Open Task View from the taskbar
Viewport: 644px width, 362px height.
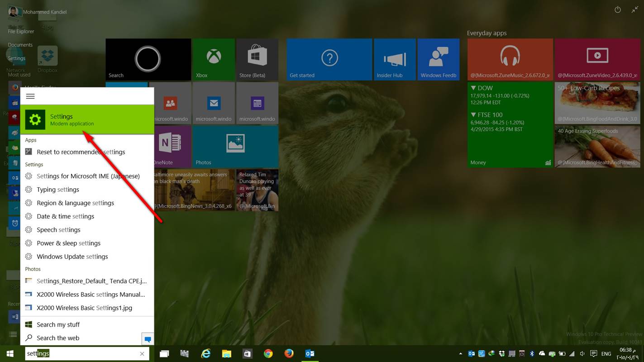click(164, 354)
